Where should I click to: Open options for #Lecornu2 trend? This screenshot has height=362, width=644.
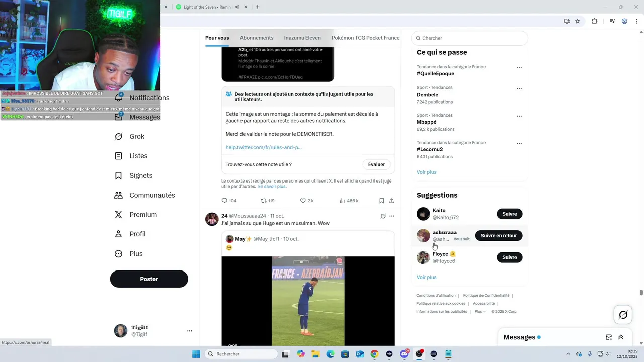pos(519,144)
